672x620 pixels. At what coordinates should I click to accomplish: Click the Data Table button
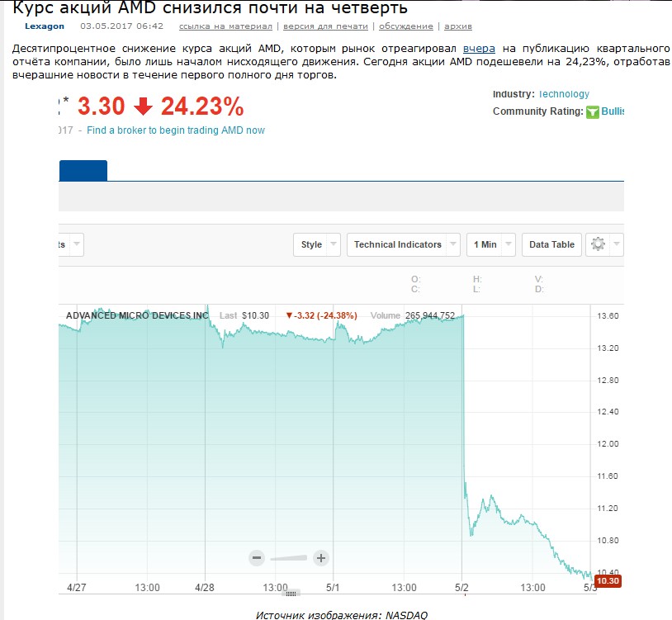point(551,244)
